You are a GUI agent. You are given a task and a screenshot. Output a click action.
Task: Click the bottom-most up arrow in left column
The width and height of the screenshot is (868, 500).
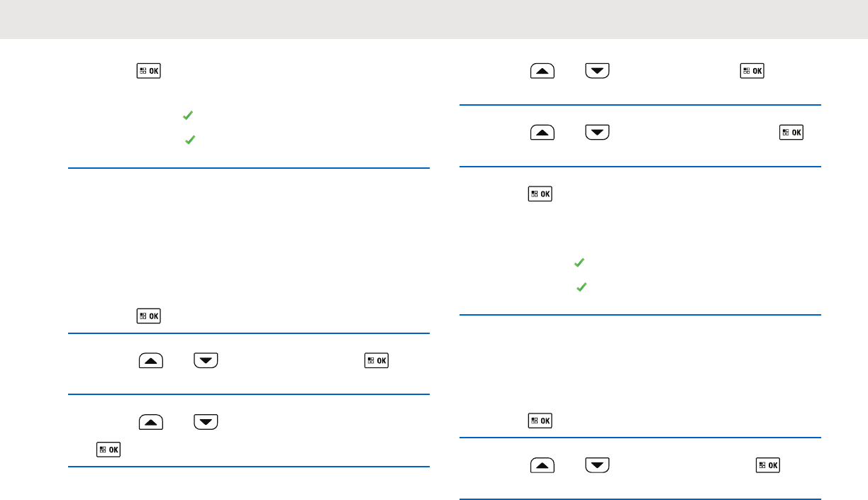150,423
